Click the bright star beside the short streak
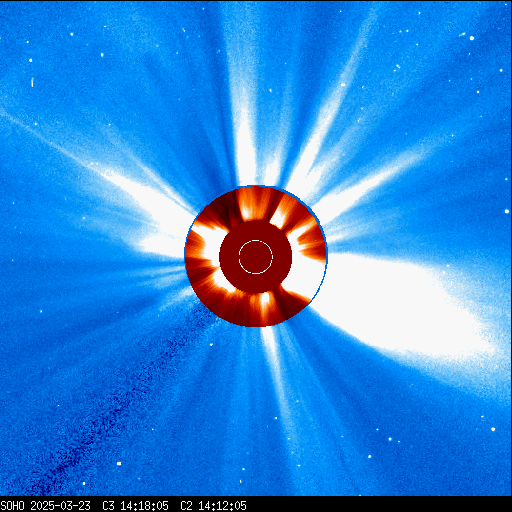This screenshot has height=512, width=512. tap(472, 38)
